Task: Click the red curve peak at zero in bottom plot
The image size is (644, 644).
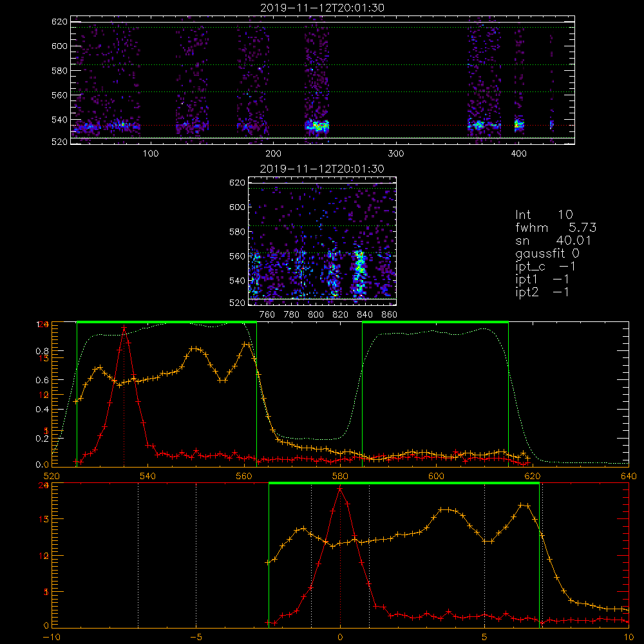Action: pos(340,488)
